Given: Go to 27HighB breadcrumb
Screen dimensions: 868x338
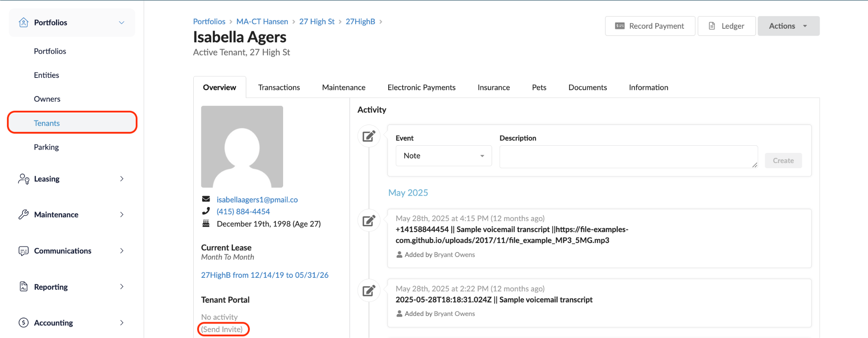Looking at the screenshot, I should pos(360,21).
